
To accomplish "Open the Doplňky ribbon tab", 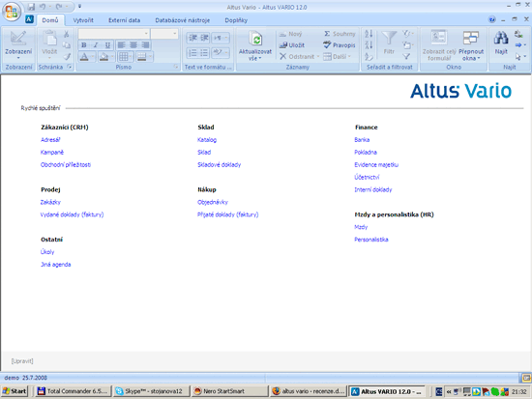I will 236,20.
